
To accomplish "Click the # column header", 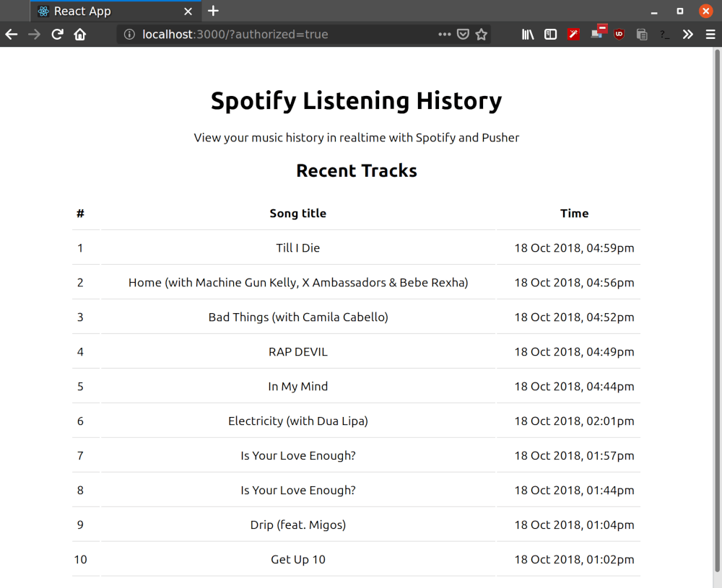I will 81,214.
